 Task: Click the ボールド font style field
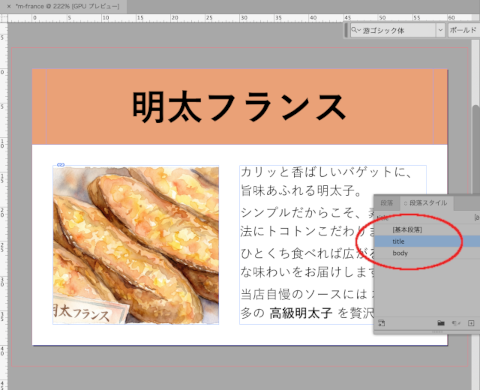click(464, 30)
